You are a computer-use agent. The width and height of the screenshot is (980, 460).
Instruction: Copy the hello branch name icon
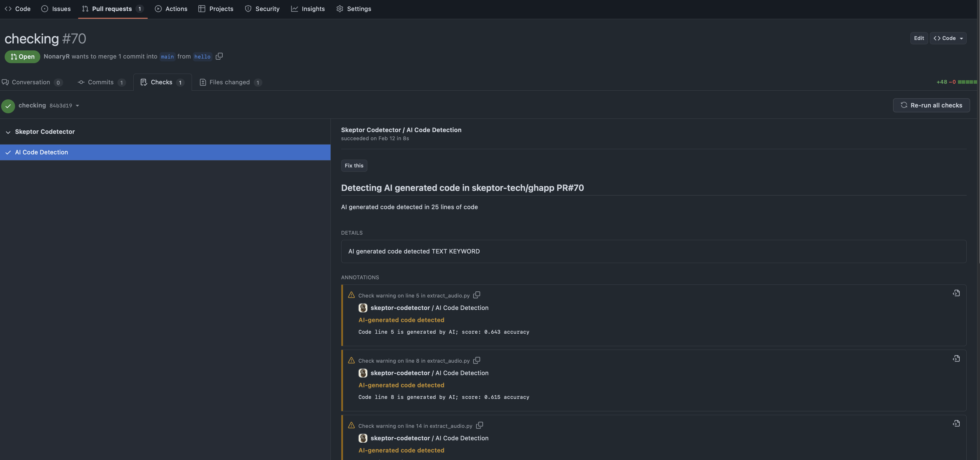pos(219,56)
